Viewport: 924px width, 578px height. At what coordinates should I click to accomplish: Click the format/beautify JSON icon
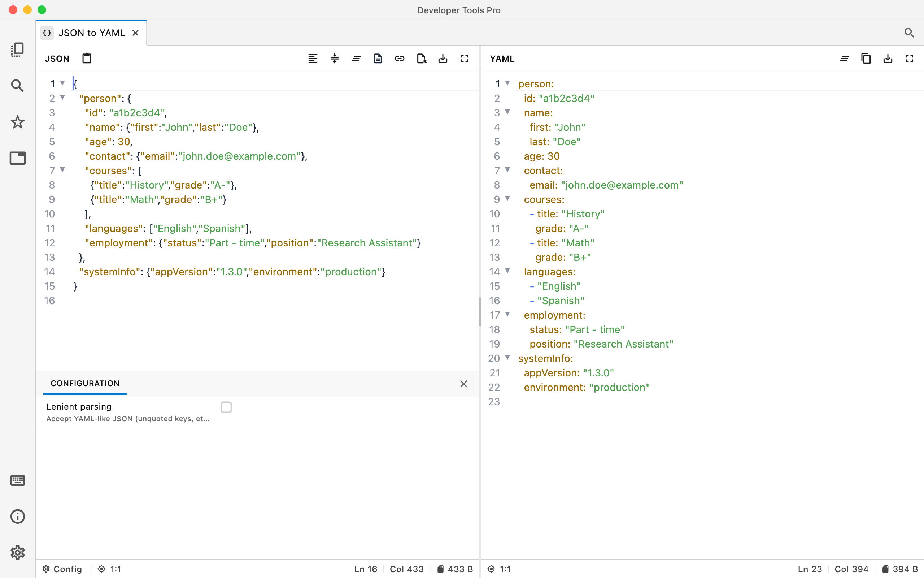click(313, 59)
